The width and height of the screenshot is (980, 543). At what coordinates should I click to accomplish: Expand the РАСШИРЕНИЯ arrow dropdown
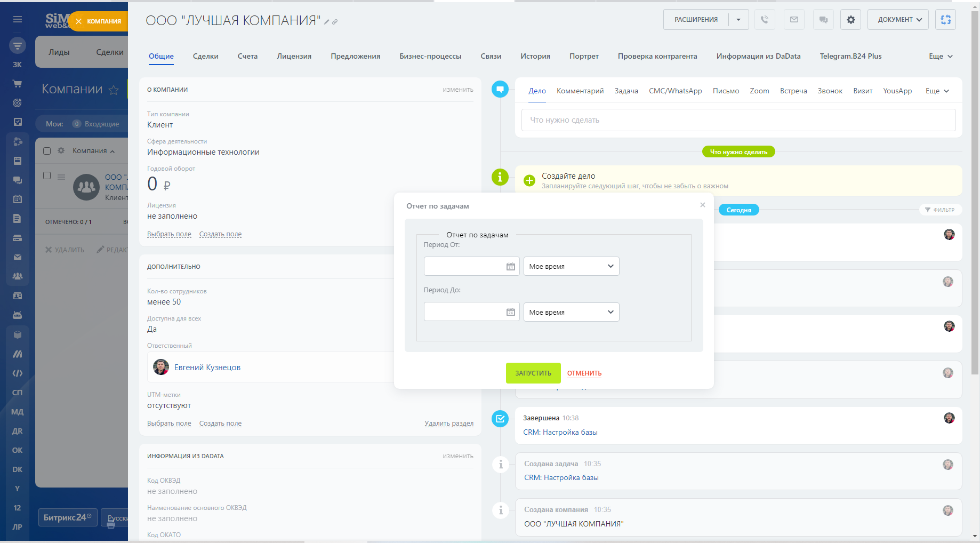tap(738, 20)
